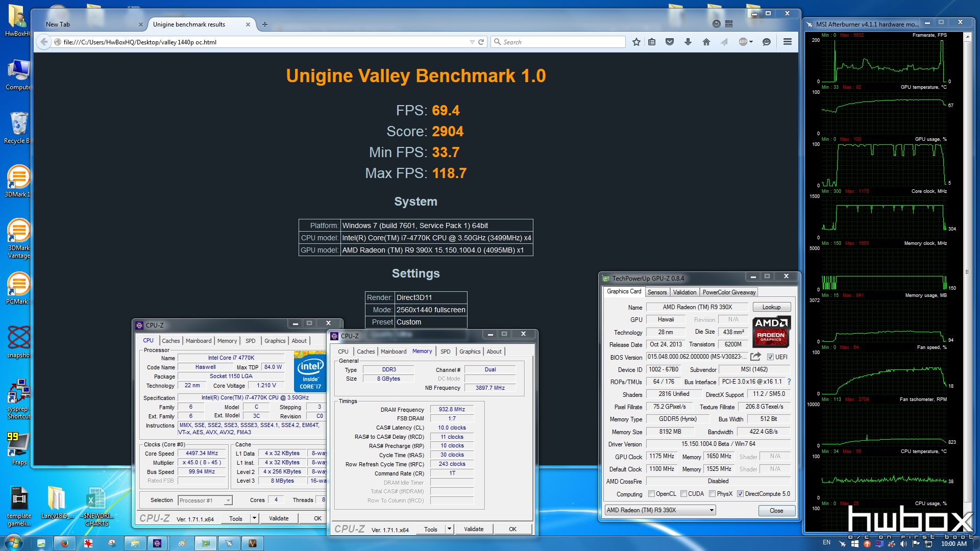Open Tools dropdown arrow in front CPU-Z window
The image size is (980, 551).
pos(449,529)
